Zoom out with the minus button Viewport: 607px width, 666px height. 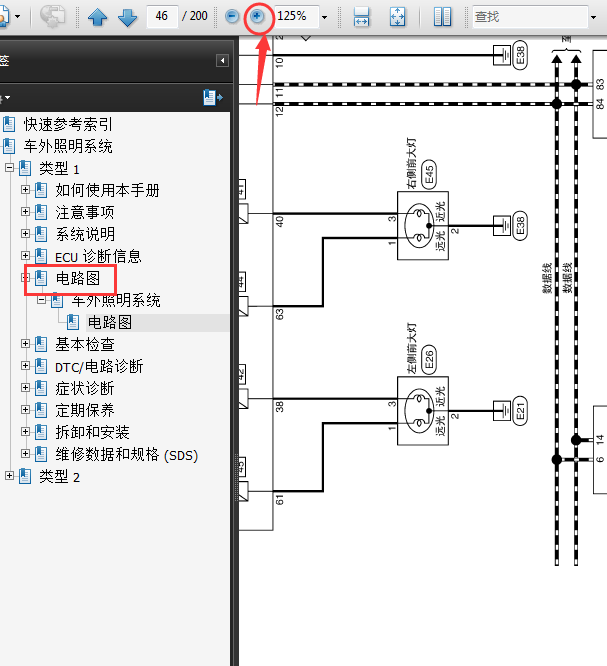[232, 17]
